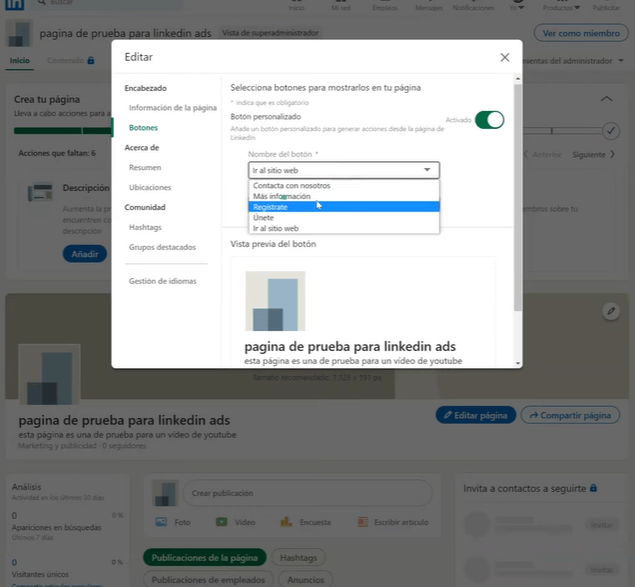Click the scroll-down arrow of the dialog
635x587 pixels.
click(x=518, y=363)
